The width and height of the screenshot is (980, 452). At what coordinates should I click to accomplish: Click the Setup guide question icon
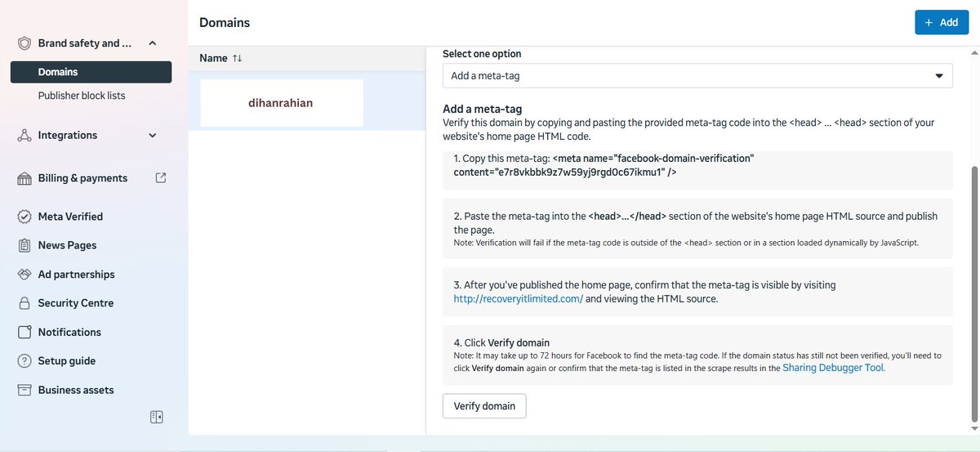click(24, 361)
